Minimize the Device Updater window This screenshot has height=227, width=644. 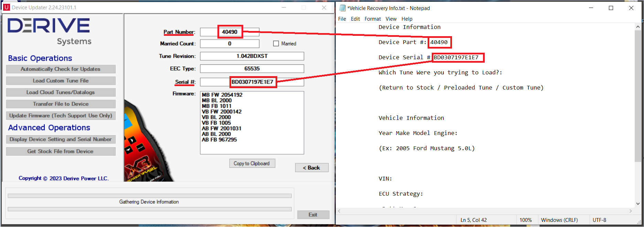[284, 7]
